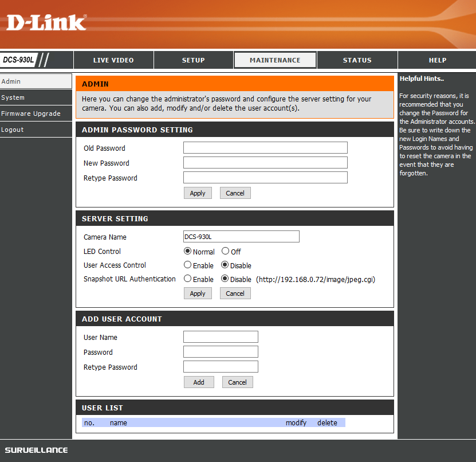Click the Snapshot URL Authentication label
Image resolution: width=476 pixels, height=462 pixels.
click(x=129, y=279)
